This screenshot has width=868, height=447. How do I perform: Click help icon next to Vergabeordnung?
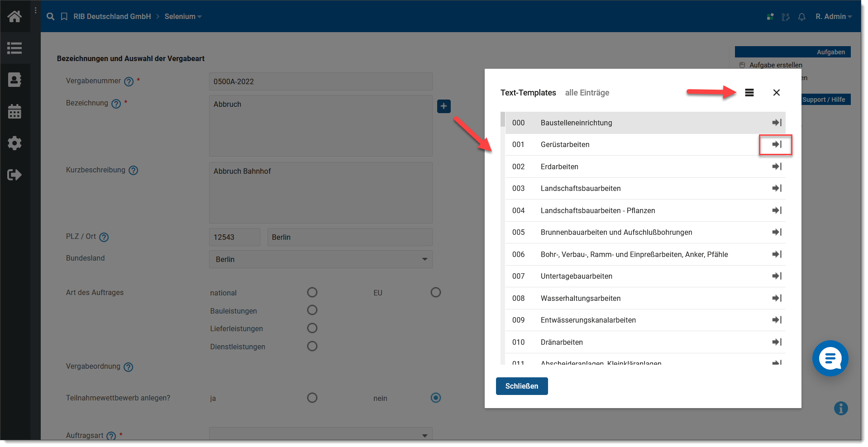(129, 367)
